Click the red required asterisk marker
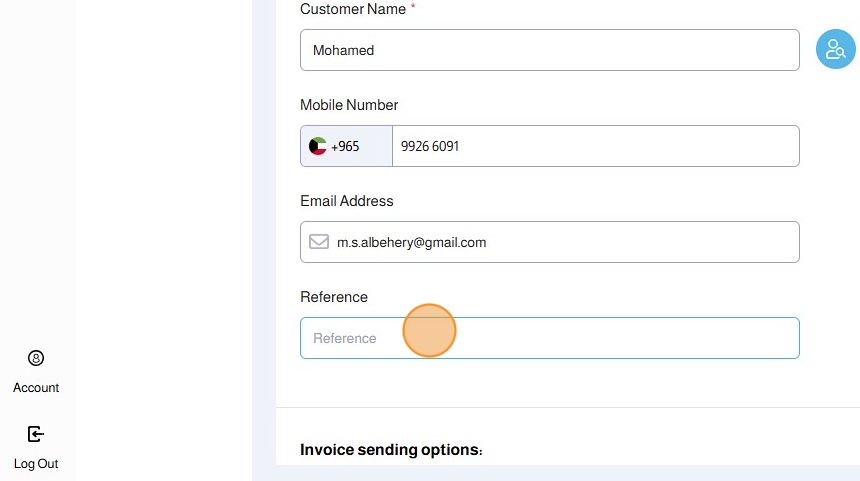This screenshot has width=860, height=481. click(x=413, y=8)
